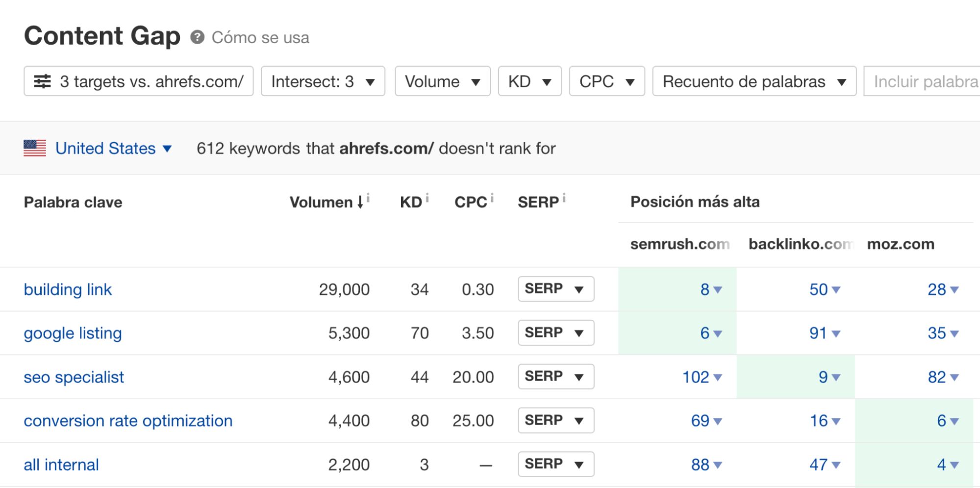This screenshot has height=488, width=980.
Task: Open the Intersect: 3 dropdown
Action: tap(323, 81)
